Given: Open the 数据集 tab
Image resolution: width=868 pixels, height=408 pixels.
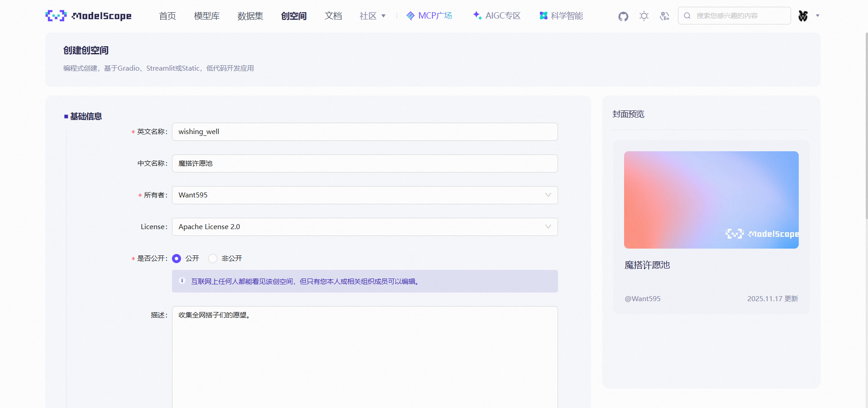Looking at the screenshot, I should pos(250,16).
